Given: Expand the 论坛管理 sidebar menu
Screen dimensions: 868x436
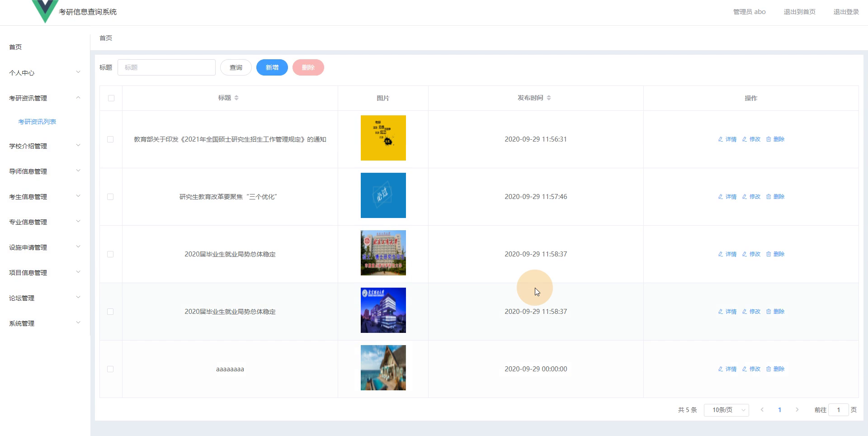Looking at the screenshot, I should pyautogui.click(x=45, y=298).
